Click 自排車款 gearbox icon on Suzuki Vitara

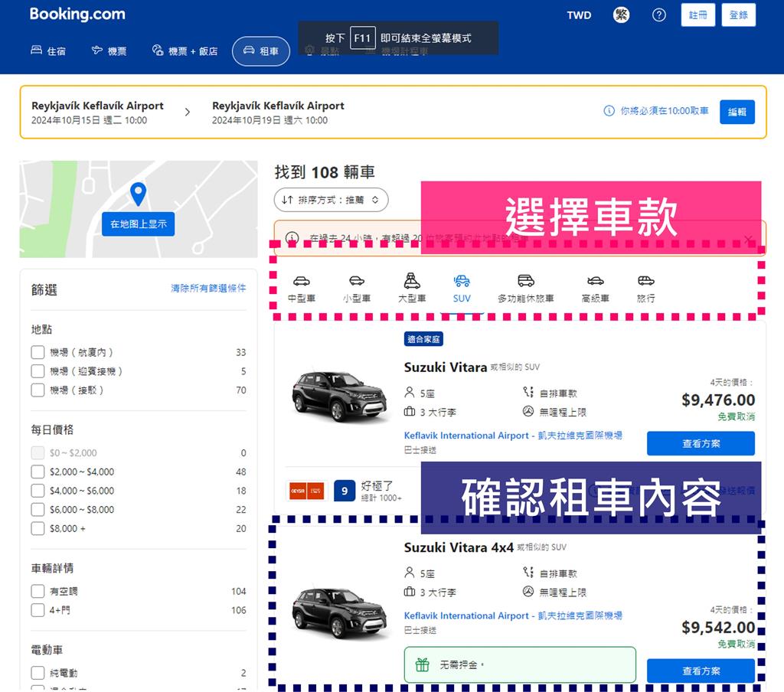point(528,393)
